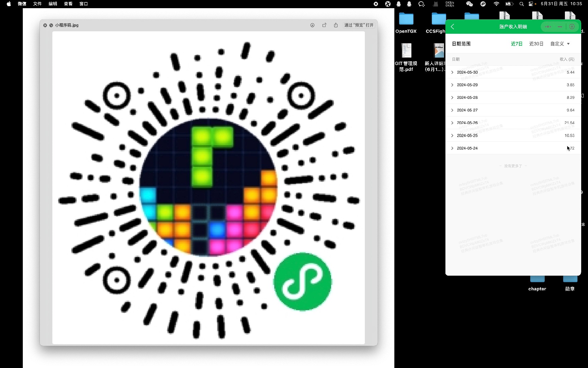Click the 收入 (元) column header
The height and width of the screenshot is (368, 588).
coord(567,59)
